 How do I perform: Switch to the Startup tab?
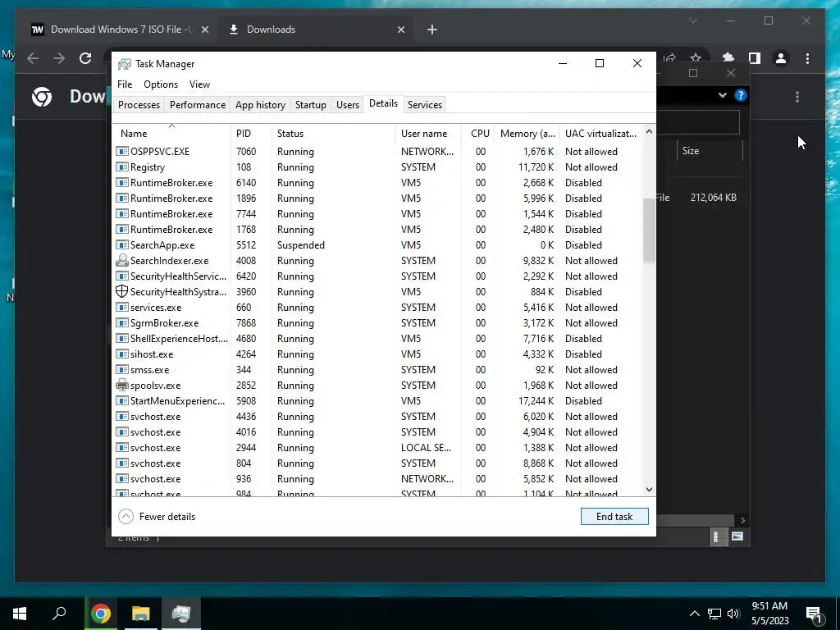point(311,104)
